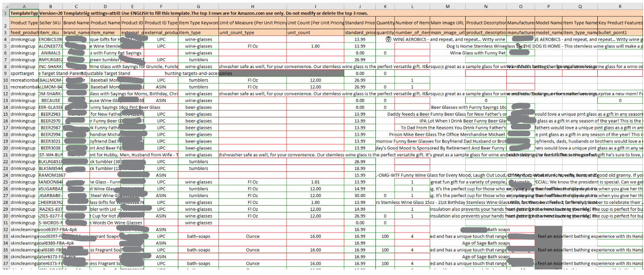Click the 'Age of Sage Bath soaps' cell in row 36
644x275 pixels.
pyautogui.click(x=486, y=257)
